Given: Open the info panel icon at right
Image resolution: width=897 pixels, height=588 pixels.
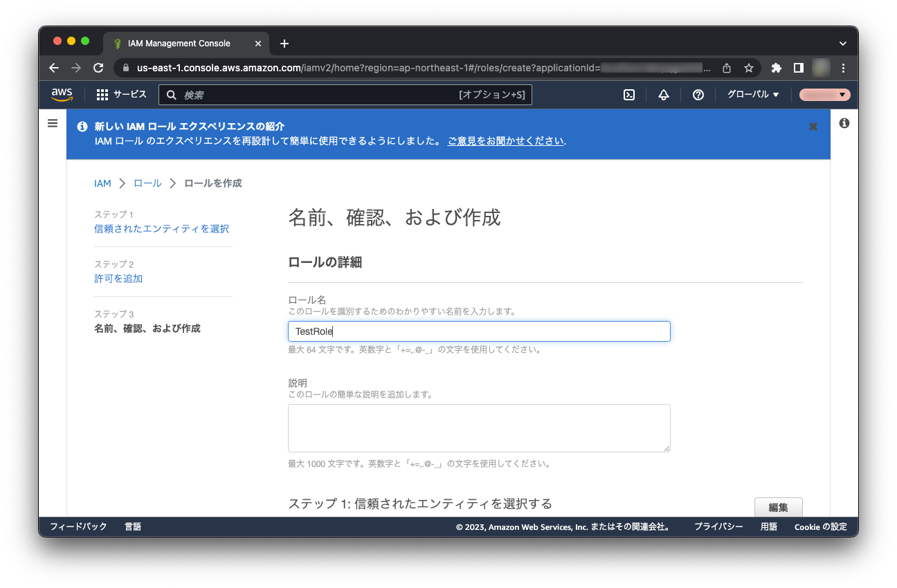Looking at the screenshot, I should tap(844, 123).
